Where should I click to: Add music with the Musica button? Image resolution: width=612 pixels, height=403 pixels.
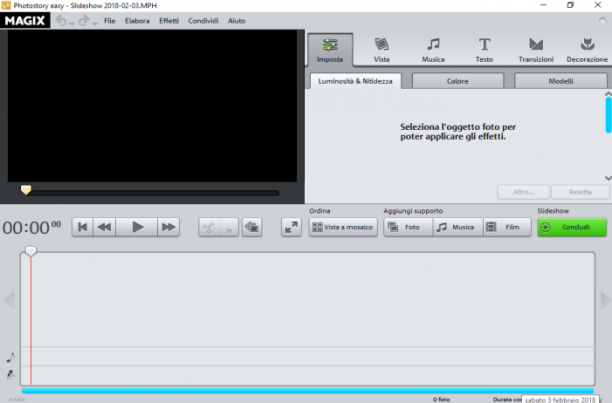[x=458, y=227]
